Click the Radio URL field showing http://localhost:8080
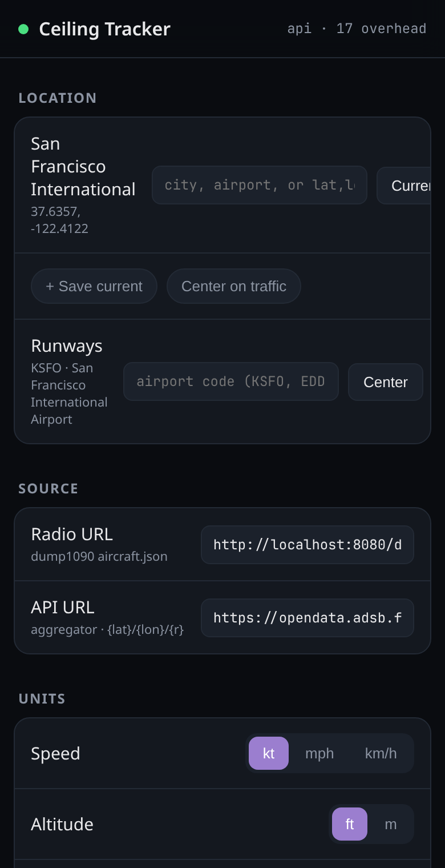Viewport: 445px width, 868px height. click(x=308, y=545)
